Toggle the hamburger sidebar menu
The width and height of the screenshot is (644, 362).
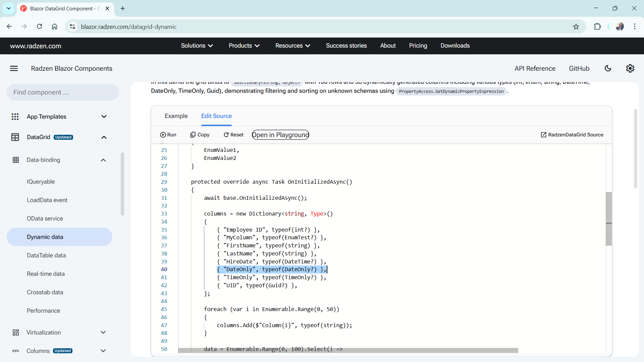coord(14,68)
